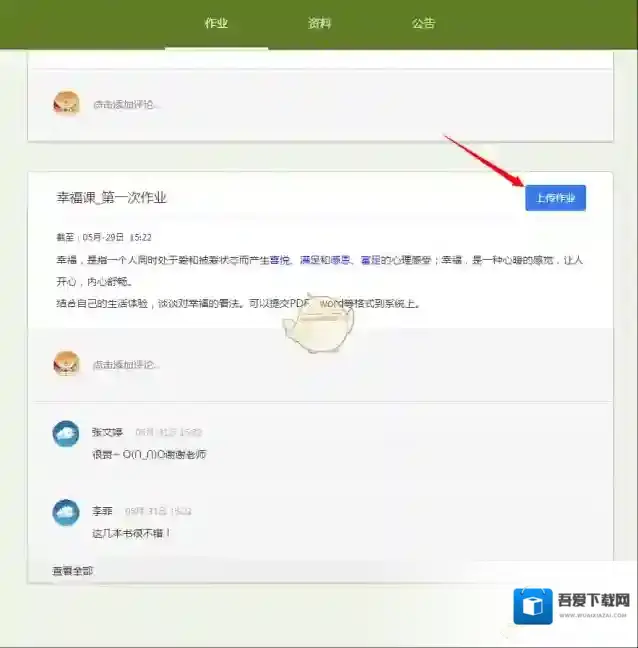
Task: Click the avatar beside the 幸福课 comment field
Action: (x=66, y=364)
